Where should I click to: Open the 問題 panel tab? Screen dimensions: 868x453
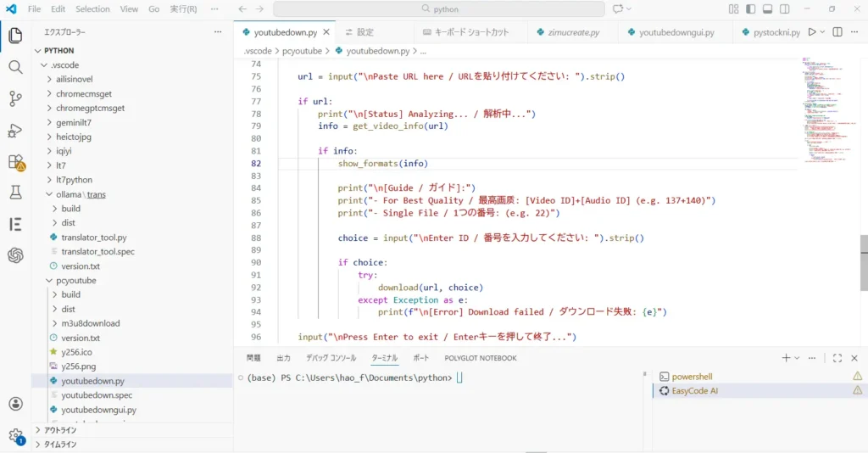tap(253, 358)
